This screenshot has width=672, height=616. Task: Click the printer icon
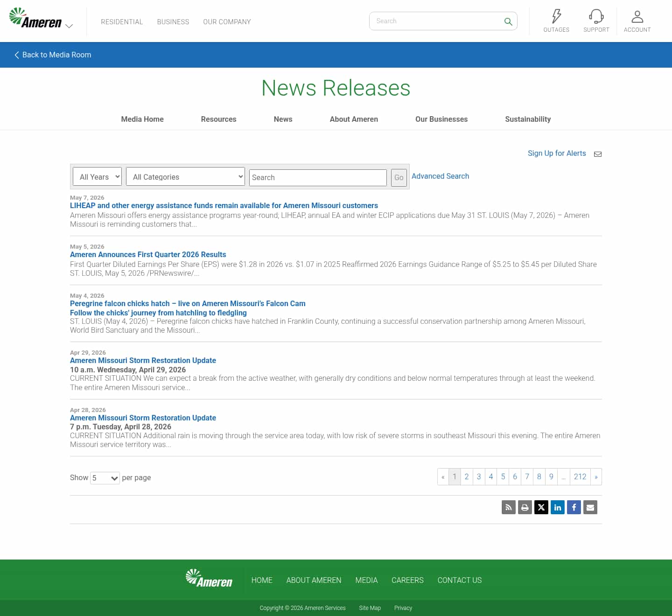click(x=525, y=507)
